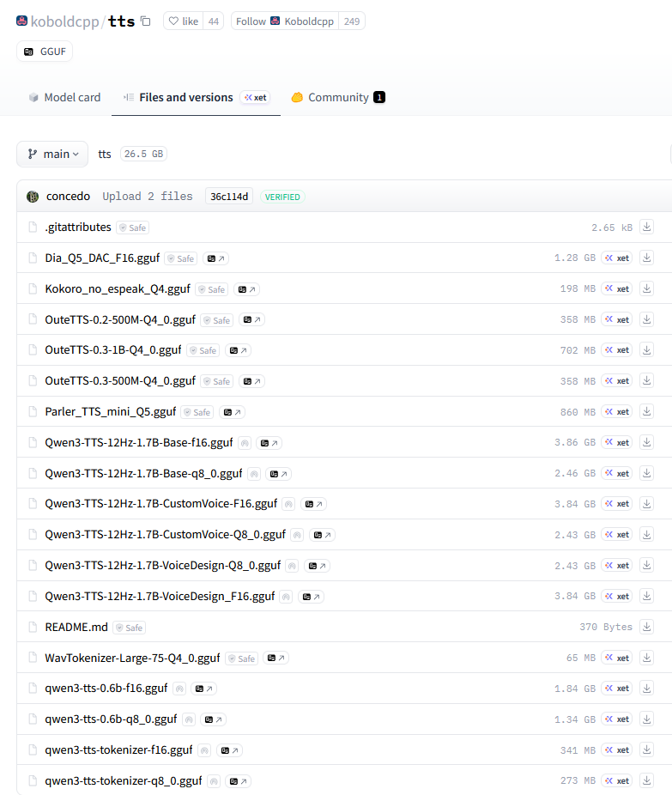Click the 26.5 GB repo size badge
The height and width of the screenshot is (795, 672).
pyautogui.click(x=143, y=155)
